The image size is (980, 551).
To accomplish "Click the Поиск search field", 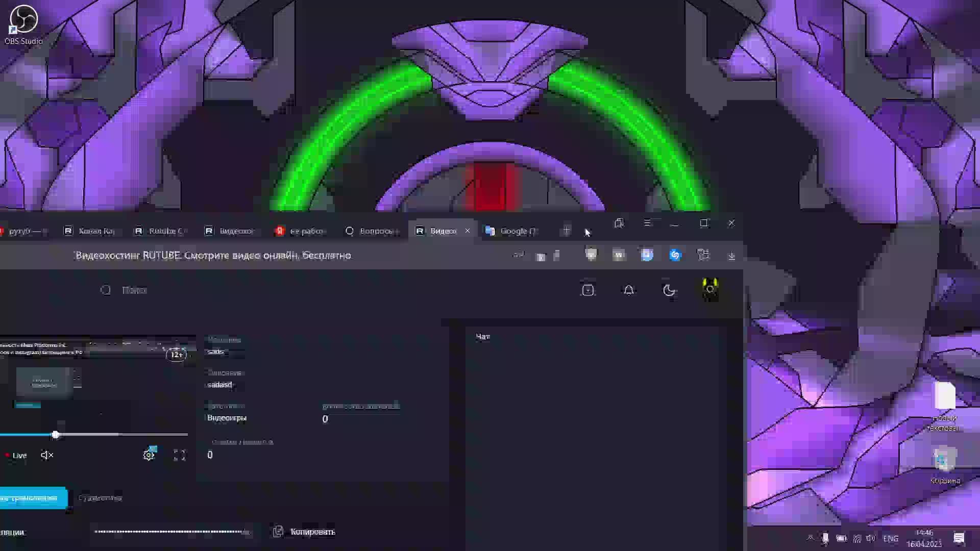I will point(135,290).
